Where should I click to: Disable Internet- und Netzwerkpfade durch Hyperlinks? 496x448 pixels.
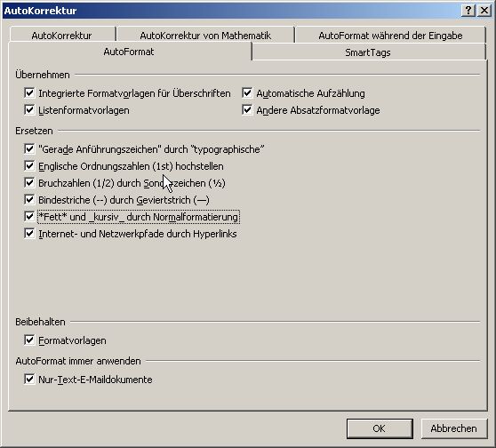29,234
